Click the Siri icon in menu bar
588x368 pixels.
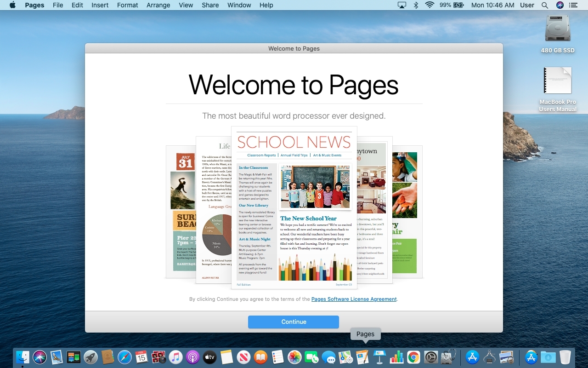point(560,5)
